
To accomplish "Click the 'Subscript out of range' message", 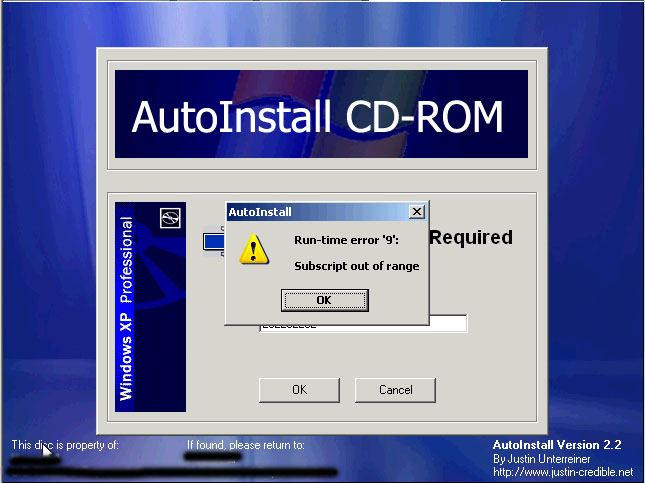I will click(357, 266).
